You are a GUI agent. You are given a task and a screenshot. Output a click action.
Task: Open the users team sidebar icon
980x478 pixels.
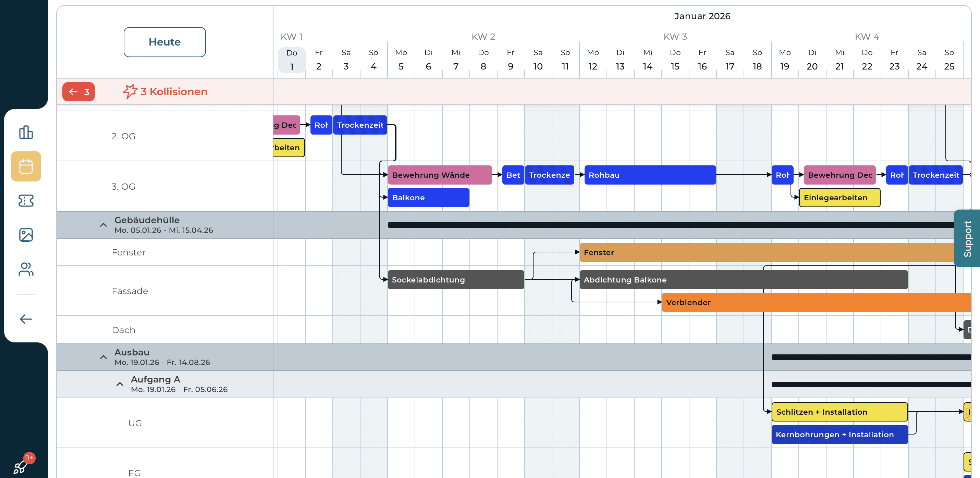tap(26, 269)
